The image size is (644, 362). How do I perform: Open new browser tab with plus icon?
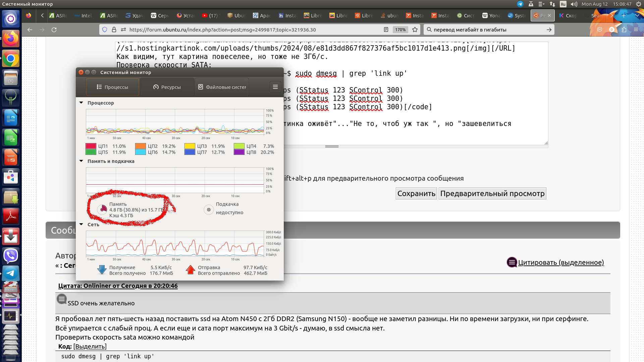[x=624, y=15]
